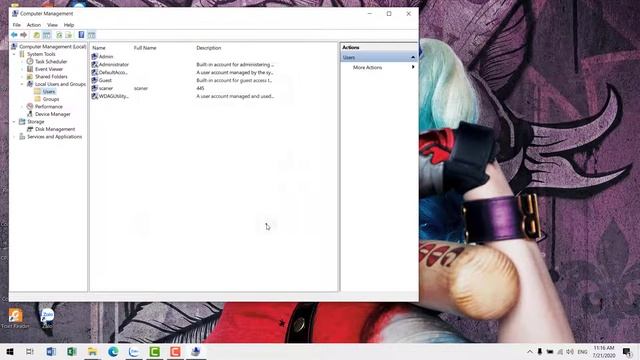
Task: Select Disk Management in the tree
Action: [x=55, y=129]
